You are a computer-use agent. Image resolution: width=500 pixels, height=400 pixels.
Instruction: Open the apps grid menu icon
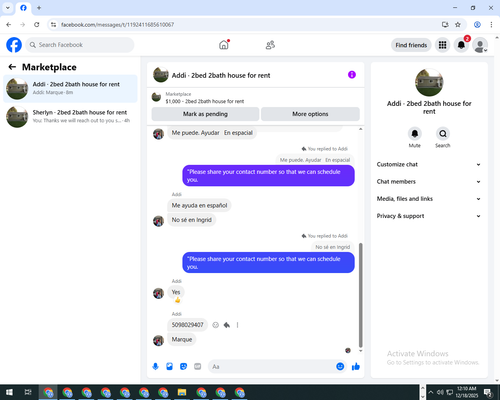tap(442, 45)
